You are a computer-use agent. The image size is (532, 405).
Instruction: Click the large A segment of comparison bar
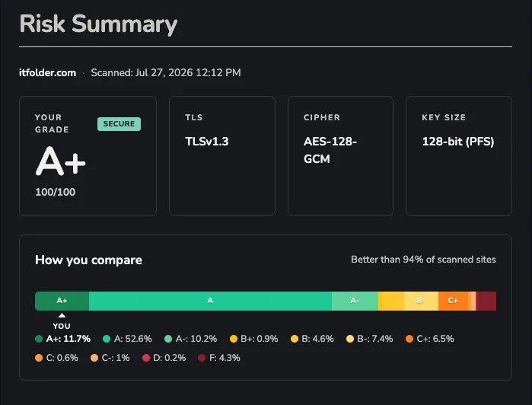(210, 301)
